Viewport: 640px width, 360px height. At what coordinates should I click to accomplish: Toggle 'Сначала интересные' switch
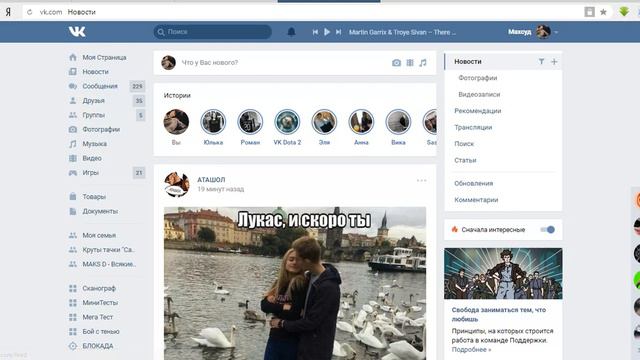[547, 230]
